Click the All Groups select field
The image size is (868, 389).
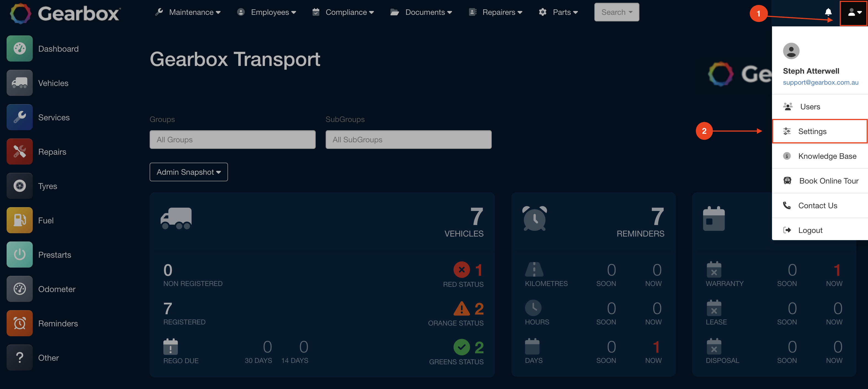coord(232,139)
